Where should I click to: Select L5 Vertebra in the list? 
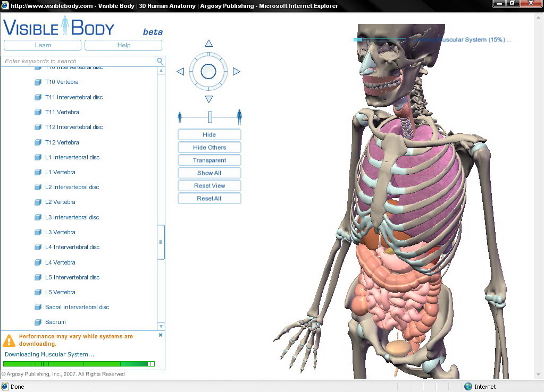[60, 292]
